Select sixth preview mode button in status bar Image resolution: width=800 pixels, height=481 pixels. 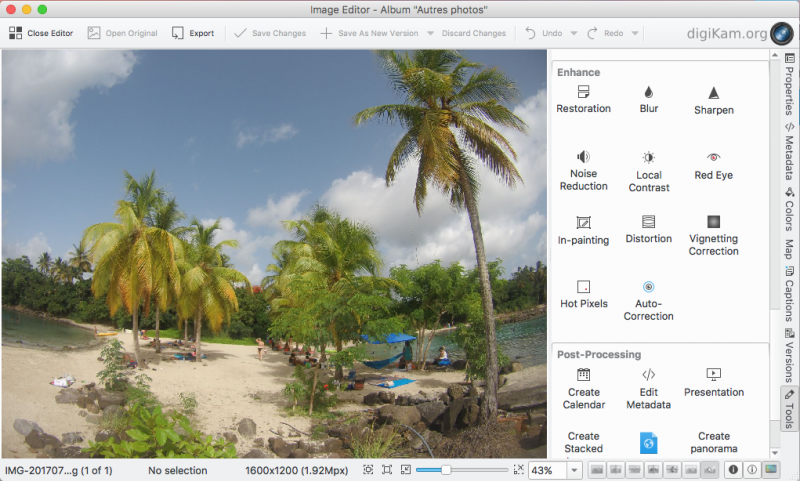(x=691, y=470)
